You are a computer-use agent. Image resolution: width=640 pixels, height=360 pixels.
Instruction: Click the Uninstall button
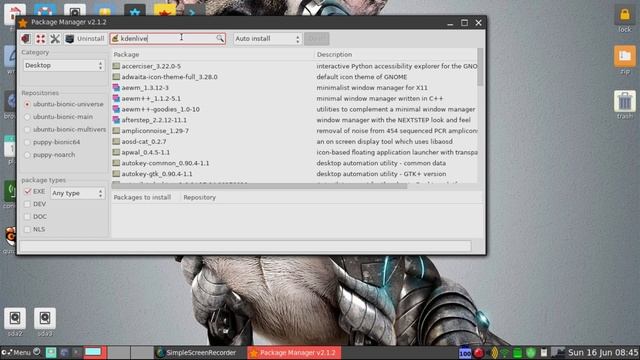(85, 39)
